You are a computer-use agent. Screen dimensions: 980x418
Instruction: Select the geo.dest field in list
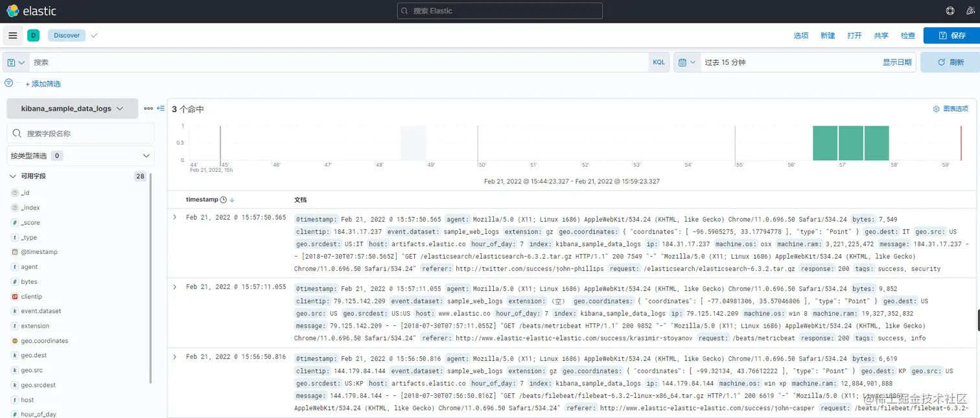tap(34, 355)
